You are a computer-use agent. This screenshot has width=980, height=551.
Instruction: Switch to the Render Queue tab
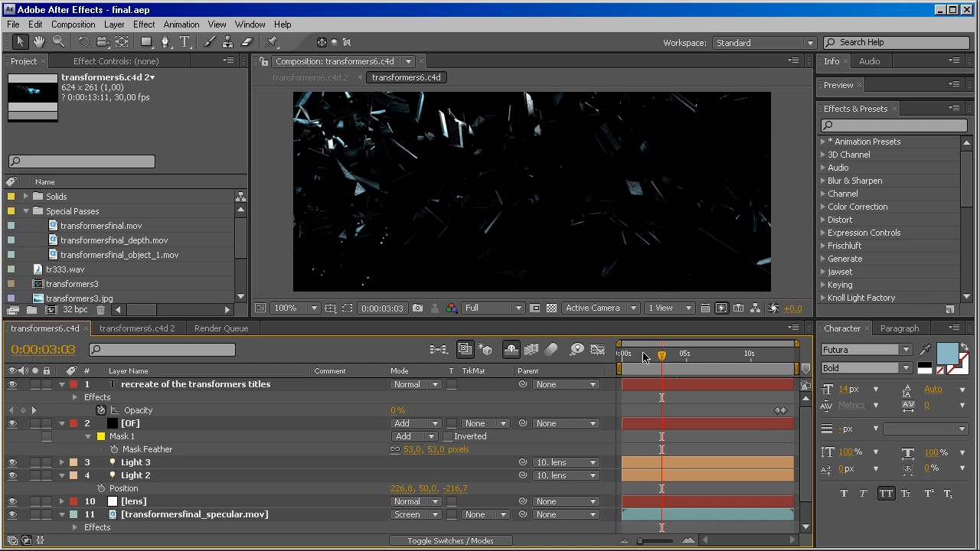[x=221, y=328]
